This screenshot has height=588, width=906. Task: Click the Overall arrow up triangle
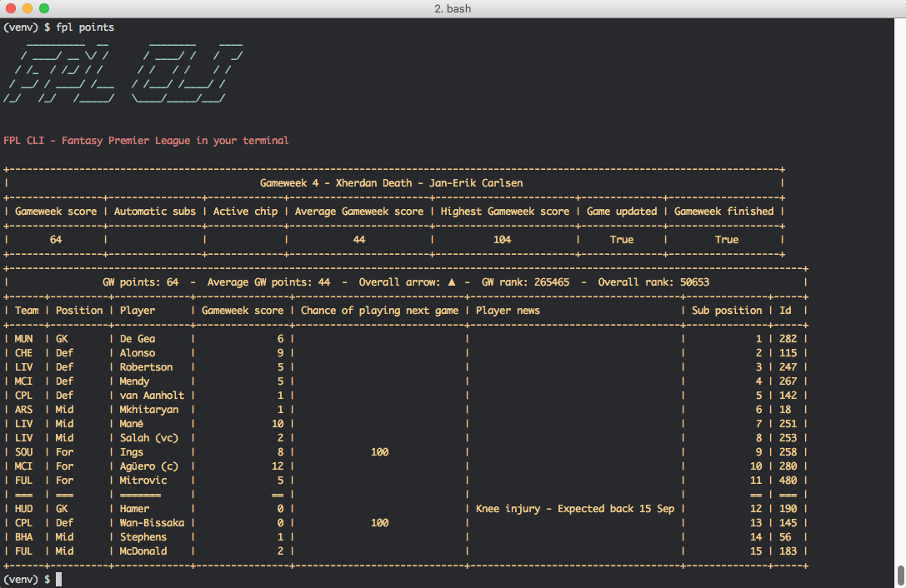click(x=452, y=282)
